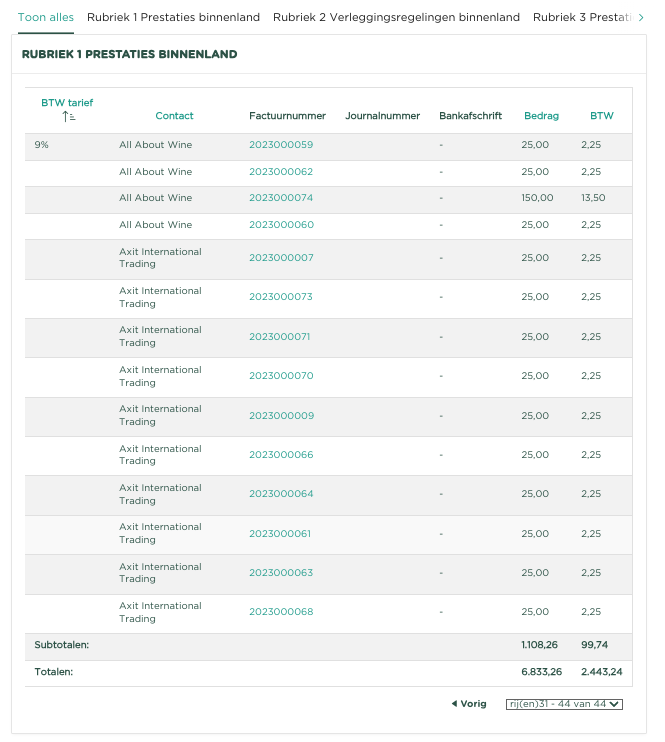This screenshot has width=665, height=742.
Task: Sort the table by Contact column
Action: click(x=174, y=116)
